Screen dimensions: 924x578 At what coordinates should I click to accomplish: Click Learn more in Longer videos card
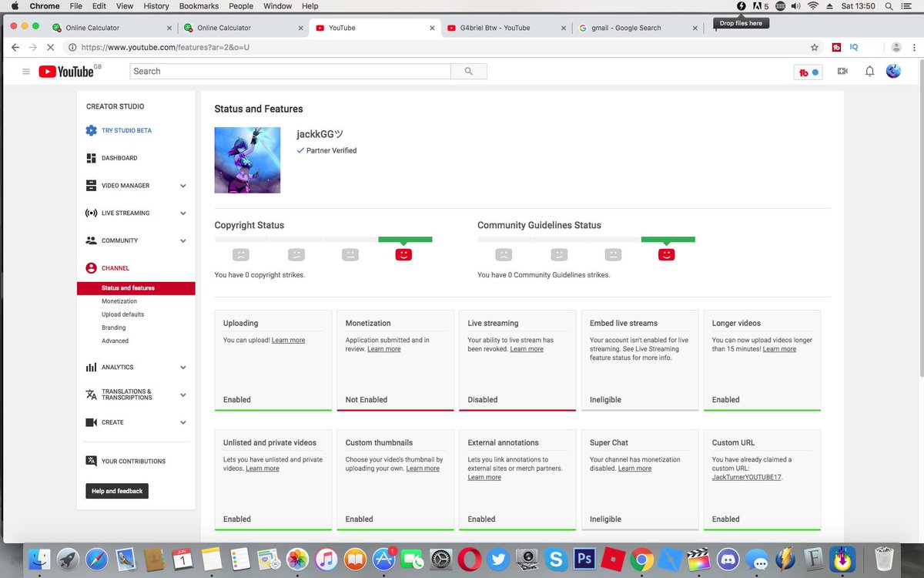coord(779,349)
